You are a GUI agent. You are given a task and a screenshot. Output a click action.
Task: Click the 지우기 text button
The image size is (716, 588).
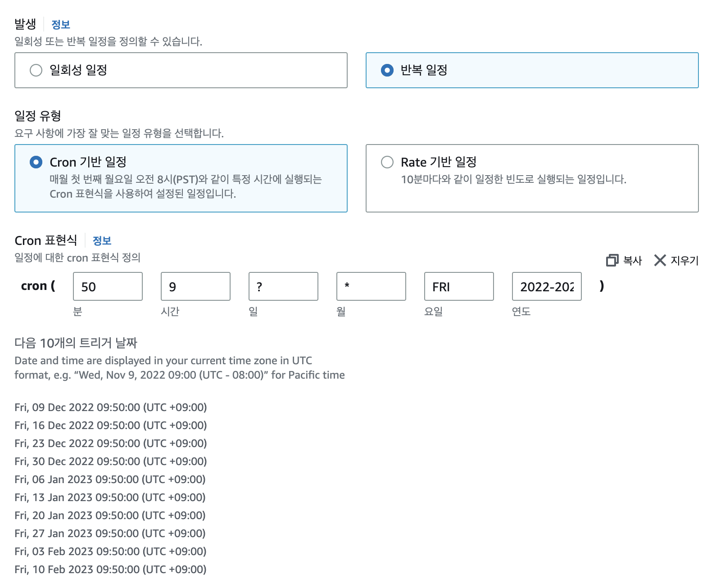point(684,260)
